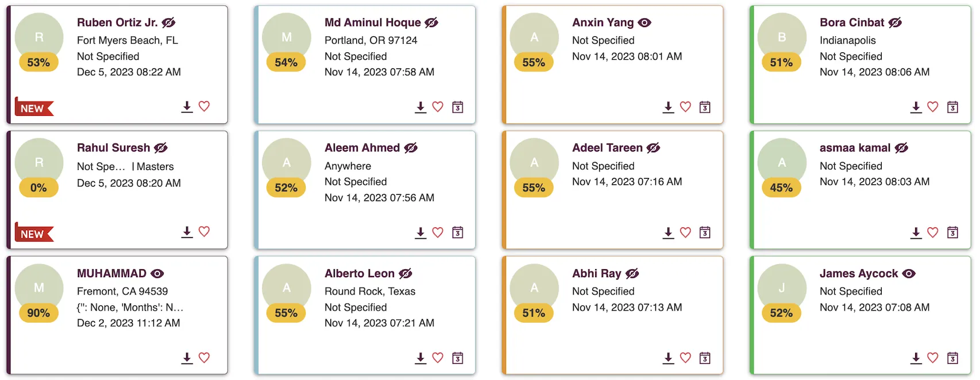Open calendar icon for Aleem Ahmed

pos(457,232)
